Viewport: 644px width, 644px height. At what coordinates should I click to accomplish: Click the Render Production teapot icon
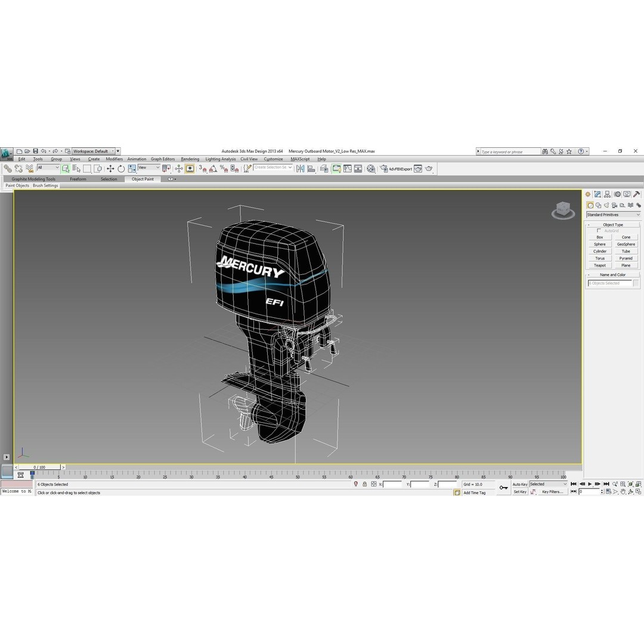429,168
